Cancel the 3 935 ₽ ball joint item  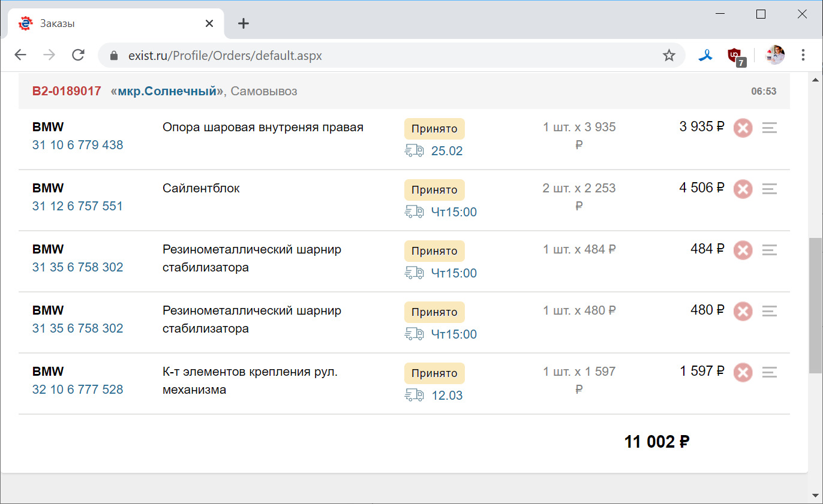[743, 128]
